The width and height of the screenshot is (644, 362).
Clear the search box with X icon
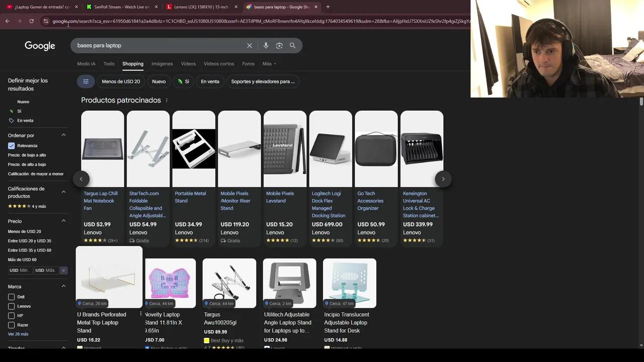point(249,45)
